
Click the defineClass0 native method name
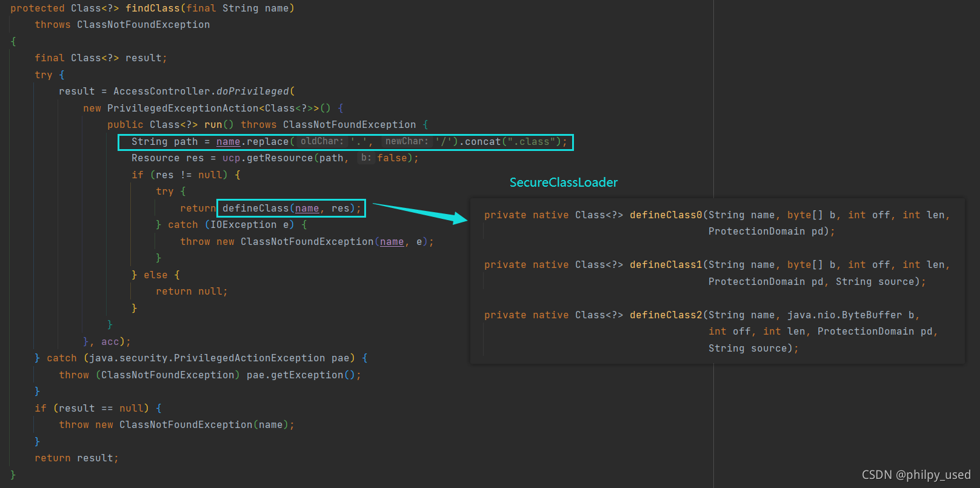pos(665,215)
